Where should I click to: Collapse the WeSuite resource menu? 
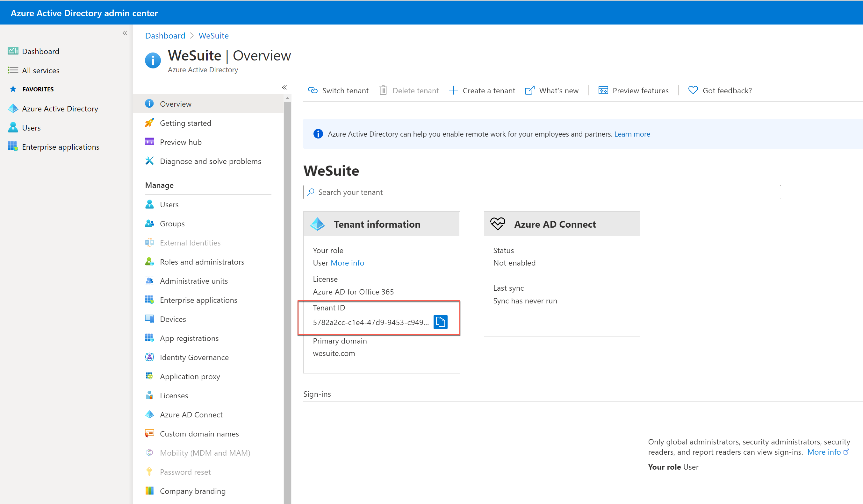tap(284, 88)
